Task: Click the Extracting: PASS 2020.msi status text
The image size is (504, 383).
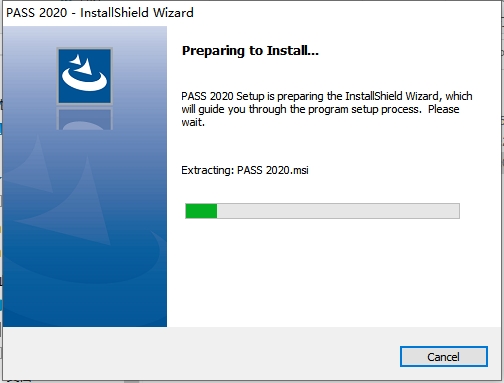Action: coord(245,170)
